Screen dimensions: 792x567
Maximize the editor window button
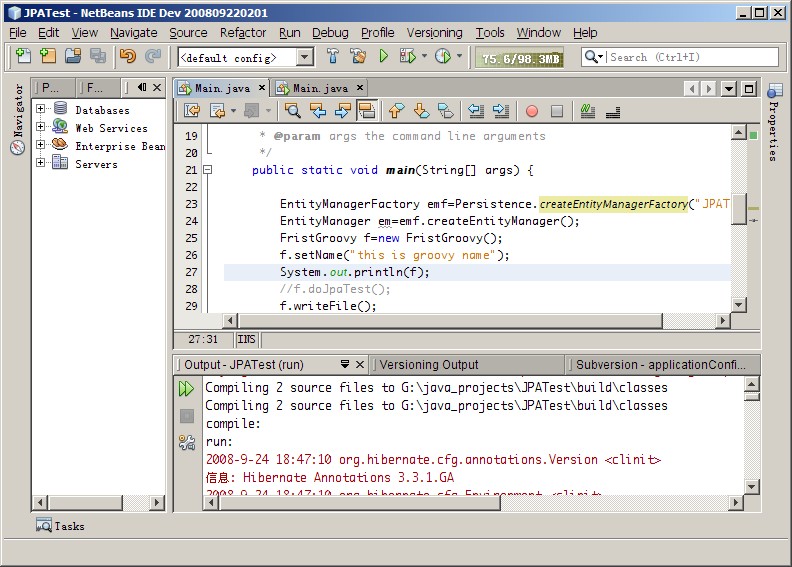[x=749, y=89]
